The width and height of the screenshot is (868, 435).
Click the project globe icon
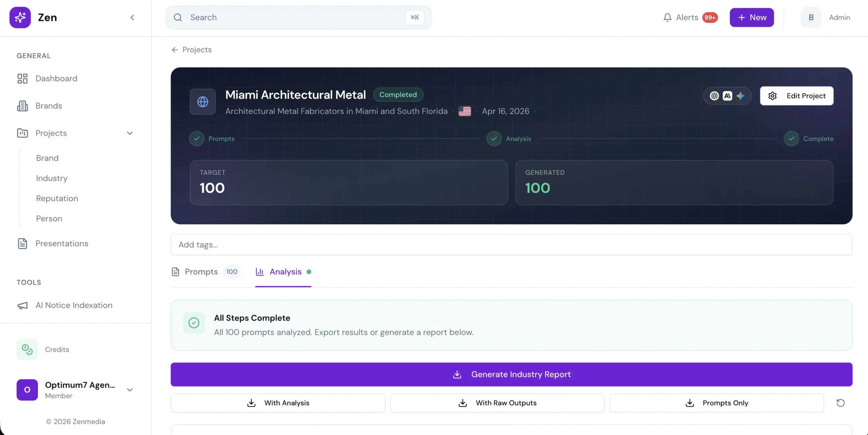pos(203,102)
